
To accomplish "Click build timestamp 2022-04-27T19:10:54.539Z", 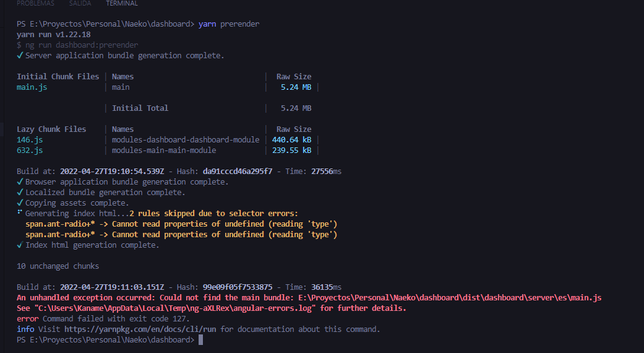I will (112, 172).
